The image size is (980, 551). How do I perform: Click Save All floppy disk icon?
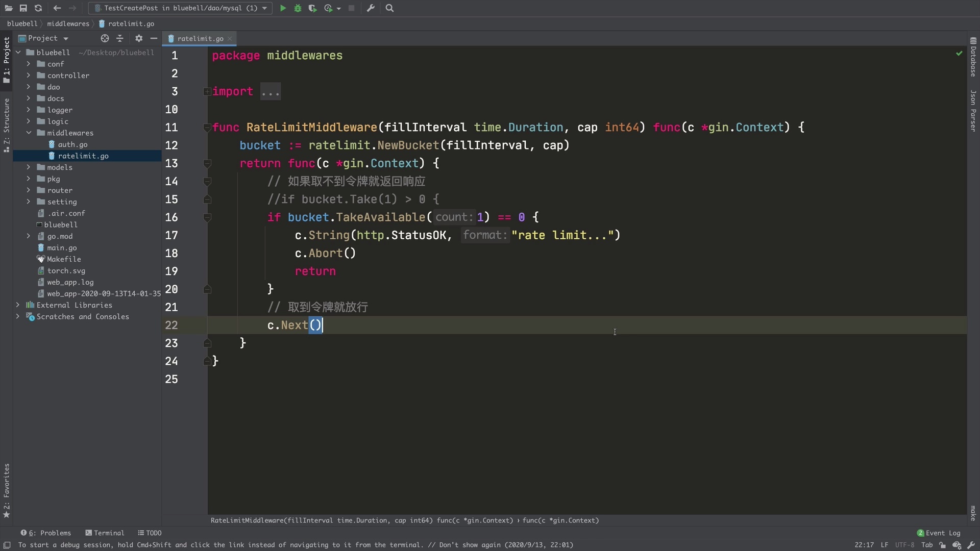(23, 8)
